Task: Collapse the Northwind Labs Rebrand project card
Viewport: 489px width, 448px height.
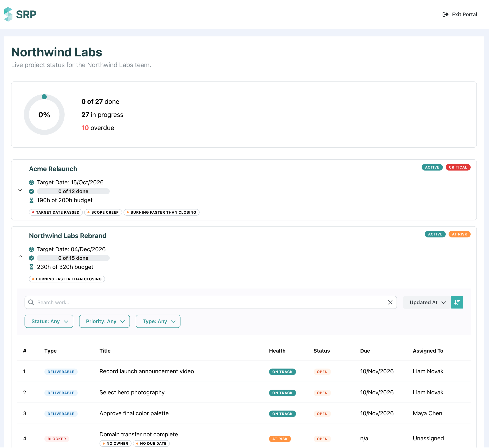Action: [x=20, y=256]
